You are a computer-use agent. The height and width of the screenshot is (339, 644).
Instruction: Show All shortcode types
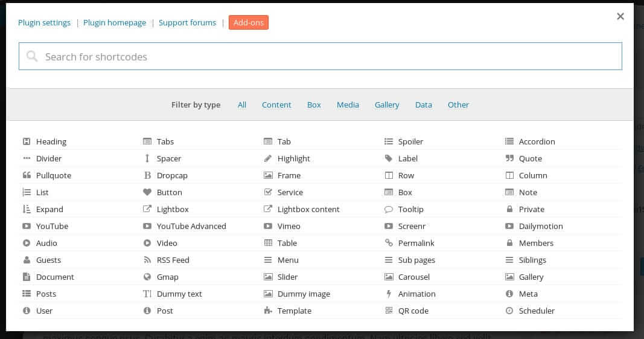tap(242, 105)
